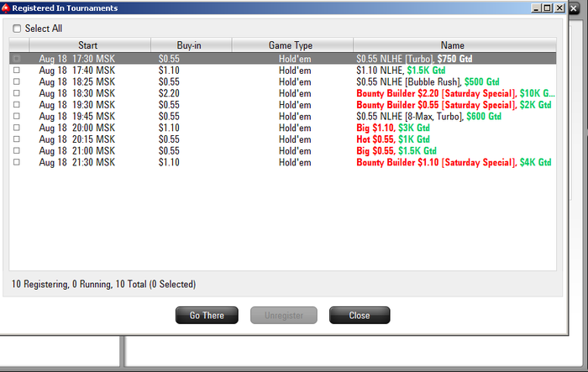This screenshot has height=372, width=588.
Task: Check the box for 19:45 MSK tournament
Action: click(17, 116)
